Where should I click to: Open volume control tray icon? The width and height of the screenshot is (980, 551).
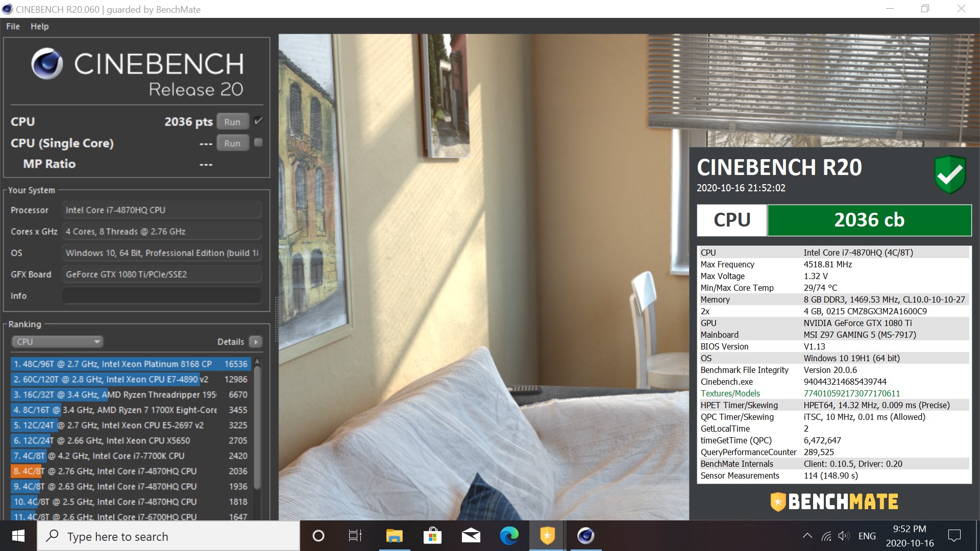(843, 536)
